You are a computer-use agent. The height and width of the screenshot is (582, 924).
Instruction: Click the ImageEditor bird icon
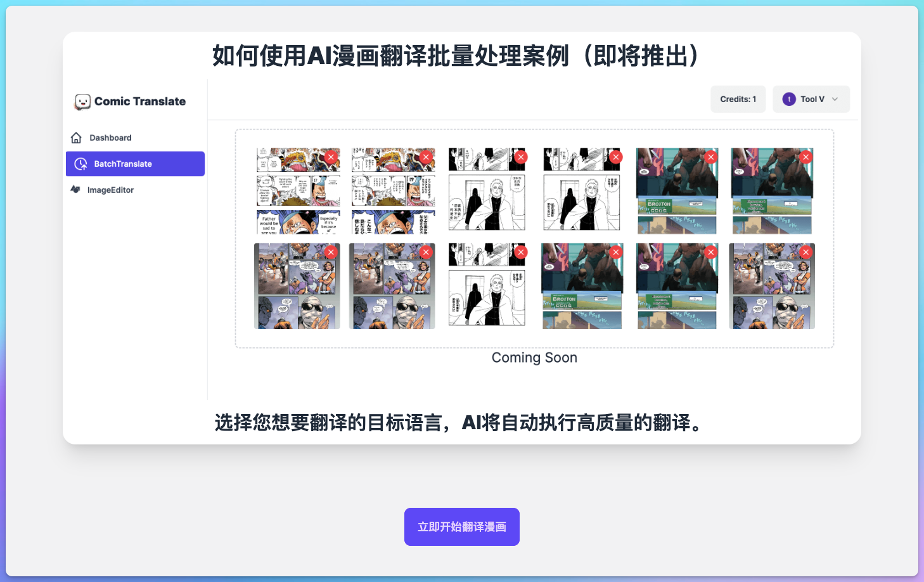75,190
